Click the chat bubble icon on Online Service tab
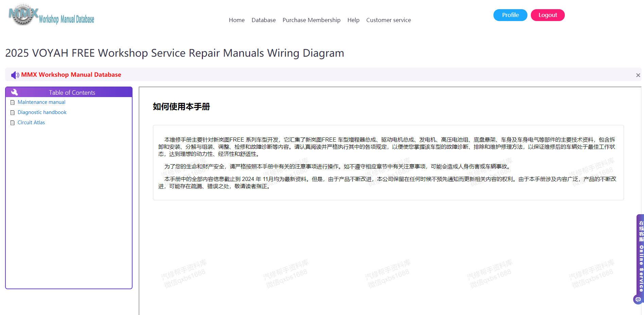This screenshot has height=315, width=644. pyautogui.click(x=638, y=299)
